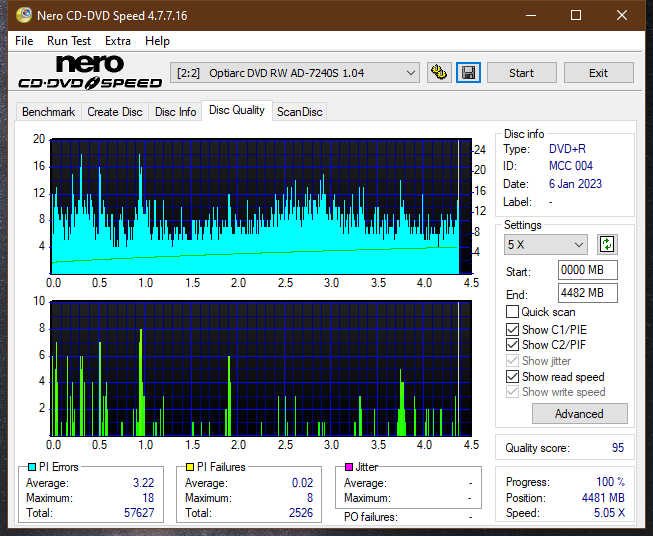Switch to the Disc Info tab
Viewport: 653px width, 536px height.
[x=175, y=112]
